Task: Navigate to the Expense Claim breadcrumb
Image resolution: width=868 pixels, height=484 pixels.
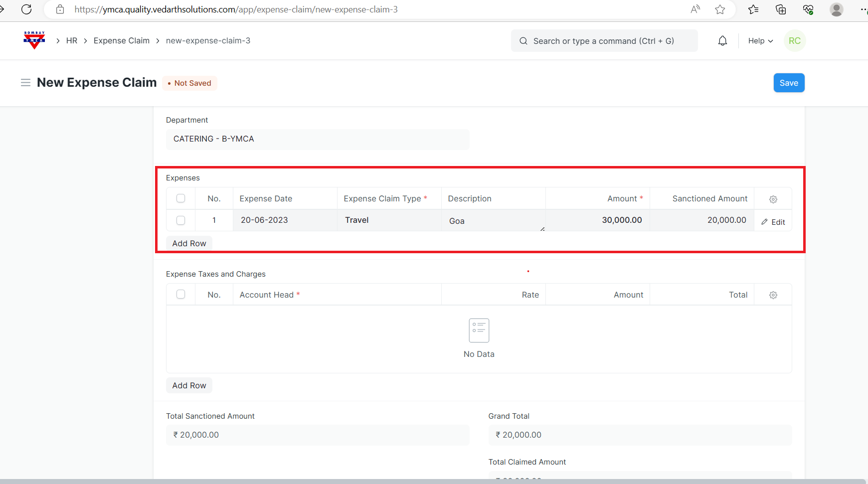Action: 121,41
